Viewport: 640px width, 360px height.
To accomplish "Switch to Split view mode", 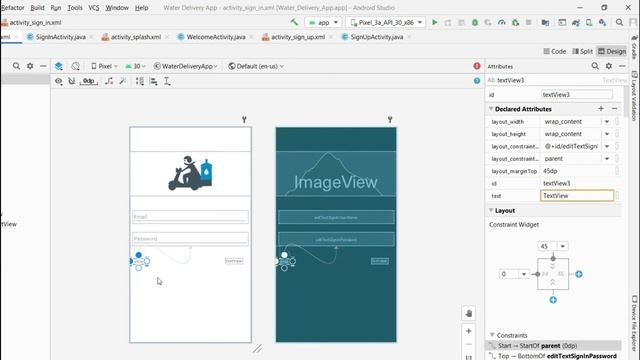I will click(582, 51).
